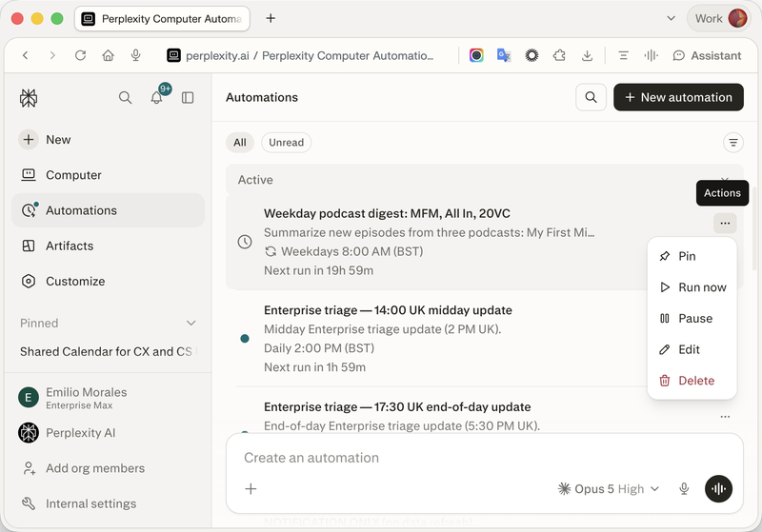Choose Pin from the actions menu
The image size is (762, 532).
tap(692, 256)
